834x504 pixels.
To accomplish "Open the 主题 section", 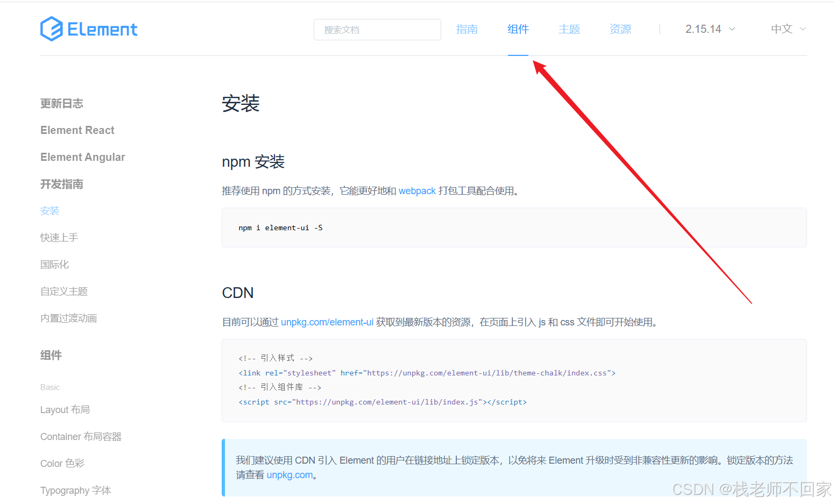I will (569, 29).
